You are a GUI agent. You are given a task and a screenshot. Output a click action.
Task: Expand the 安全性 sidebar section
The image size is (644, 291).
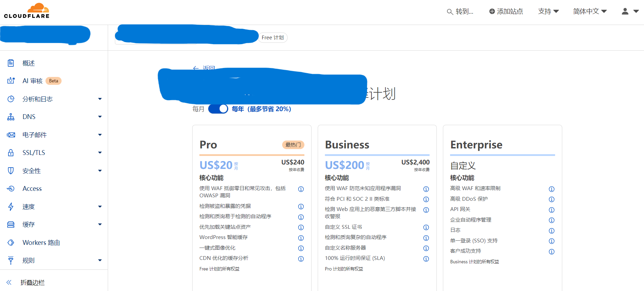100,171
